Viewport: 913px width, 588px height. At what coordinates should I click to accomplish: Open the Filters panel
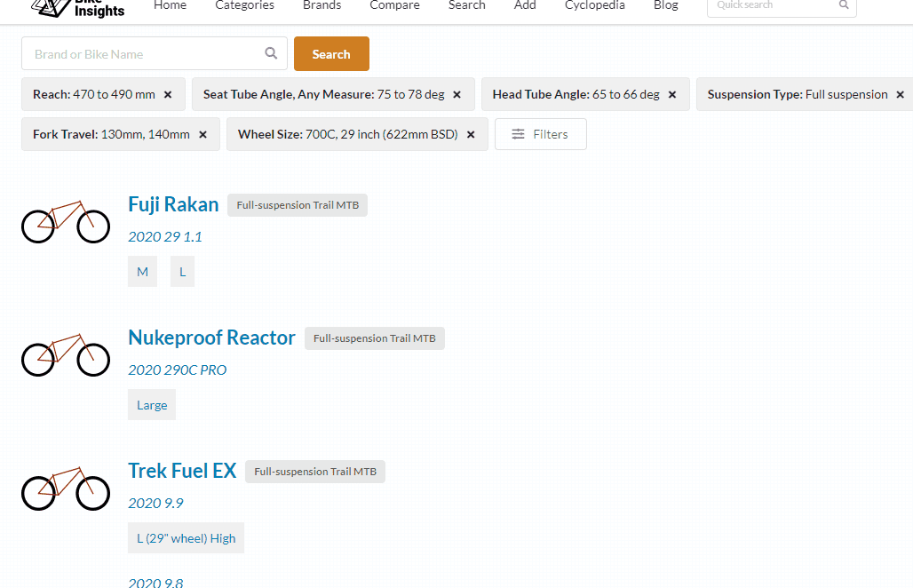541,134
